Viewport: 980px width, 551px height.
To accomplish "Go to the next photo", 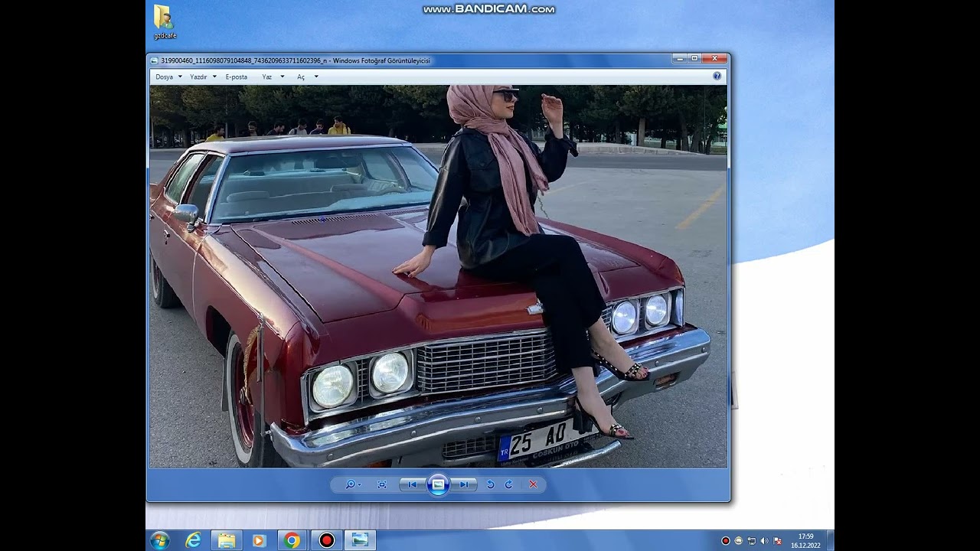I will tap(464, 484).
